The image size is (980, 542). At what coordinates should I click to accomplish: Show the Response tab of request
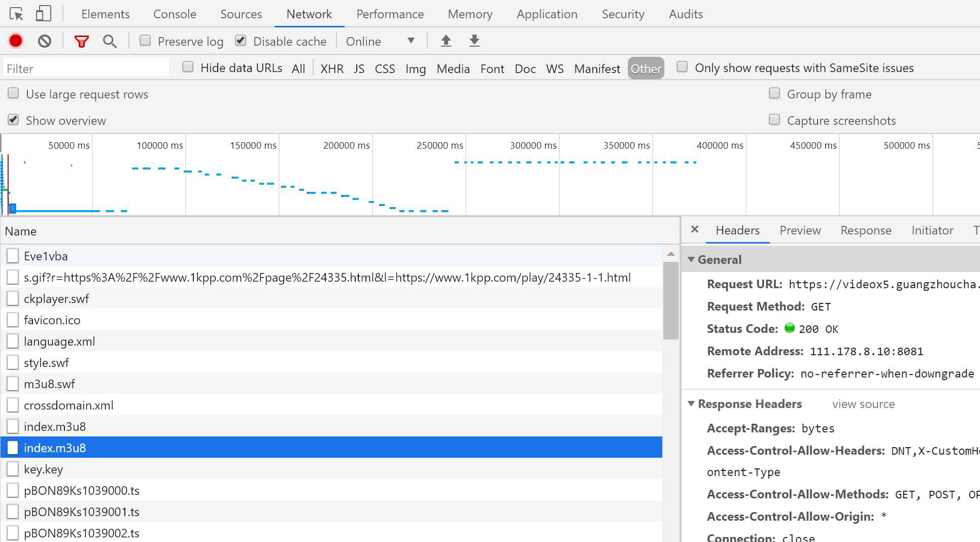[866, 230]
